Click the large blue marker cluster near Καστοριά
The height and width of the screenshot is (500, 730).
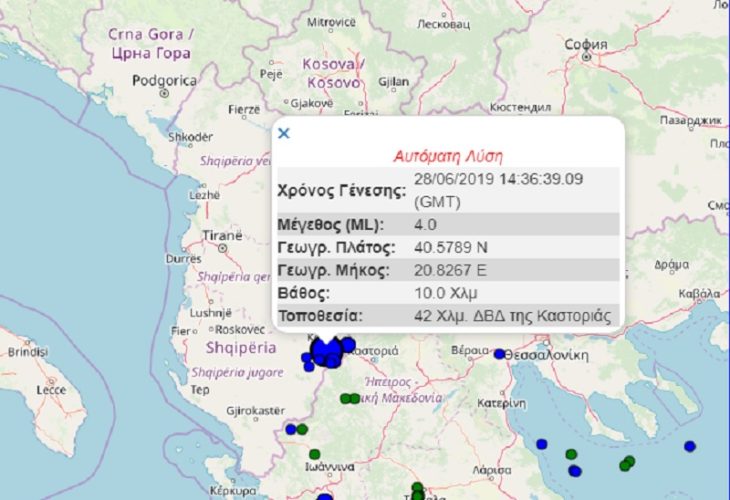click(326, 351)
